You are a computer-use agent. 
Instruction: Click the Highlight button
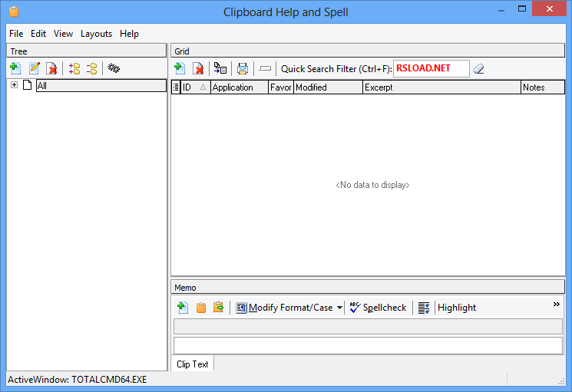(457, 308)
